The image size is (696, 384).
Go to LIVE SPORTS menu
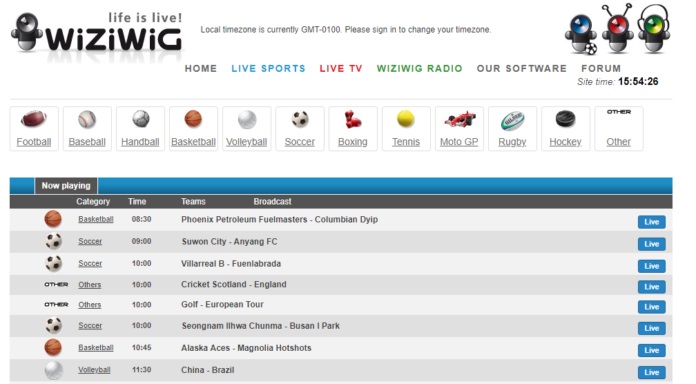pyautogui.click(x=268, y=68)
